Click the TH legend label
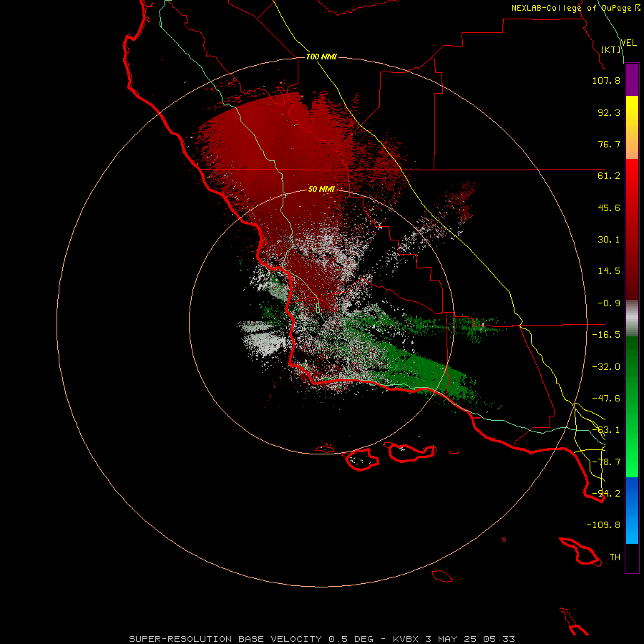The height and width of the screenshot is (644, 644). point(615,557)
